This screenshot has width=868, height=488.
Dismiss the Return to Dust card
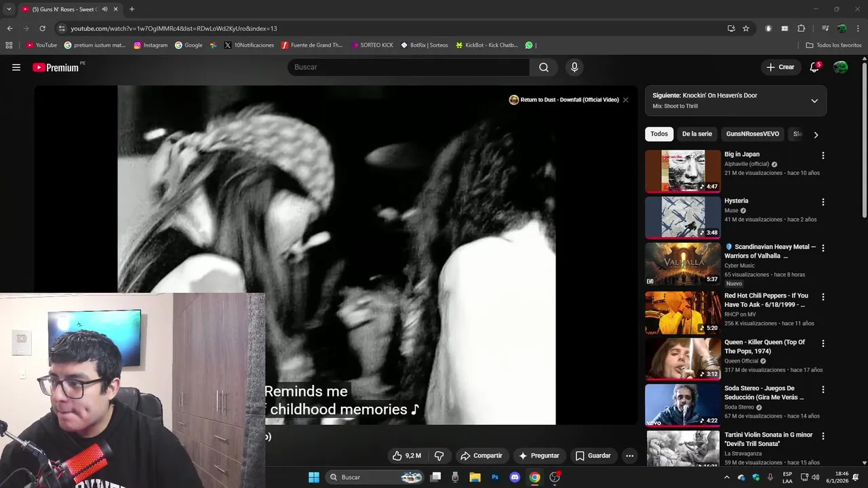tap(625, 100)
